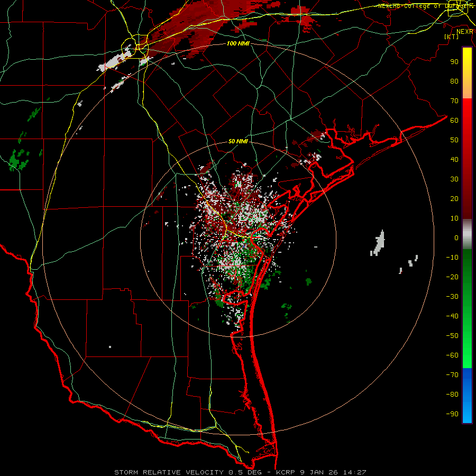The image size is (476, 476).
Task: Click the 9 JAN 26 14:27 timestamp
Action: coord(333,472)
